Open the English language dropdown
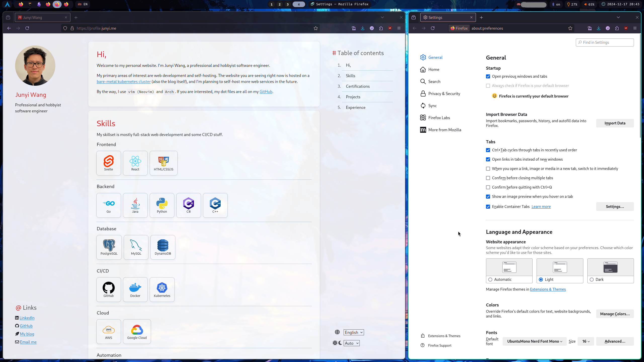 354,332
